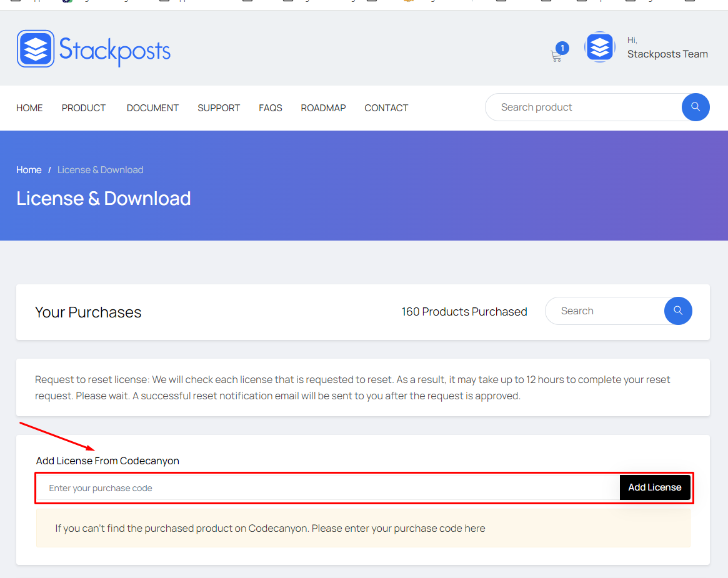The height and width of the screenshot is (578, 728).
Task: Navigate to SUPPORT in the menu
Action: click(x=219, y=108)
